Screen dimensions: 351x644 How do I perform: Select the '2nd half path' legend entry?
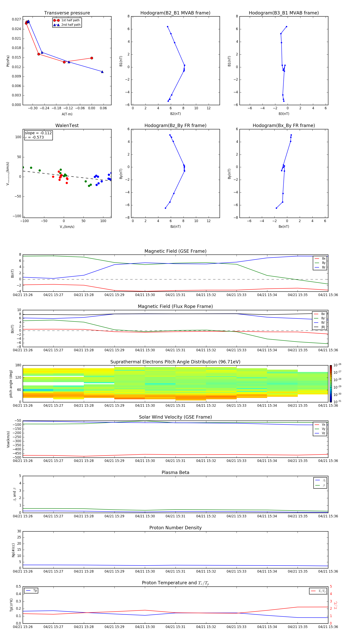point(67,25)
